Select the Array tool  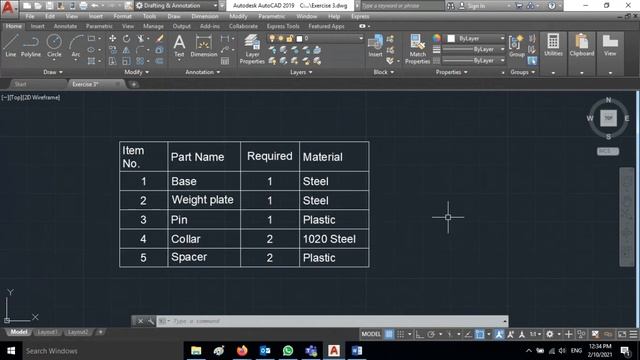coord(140,61)
